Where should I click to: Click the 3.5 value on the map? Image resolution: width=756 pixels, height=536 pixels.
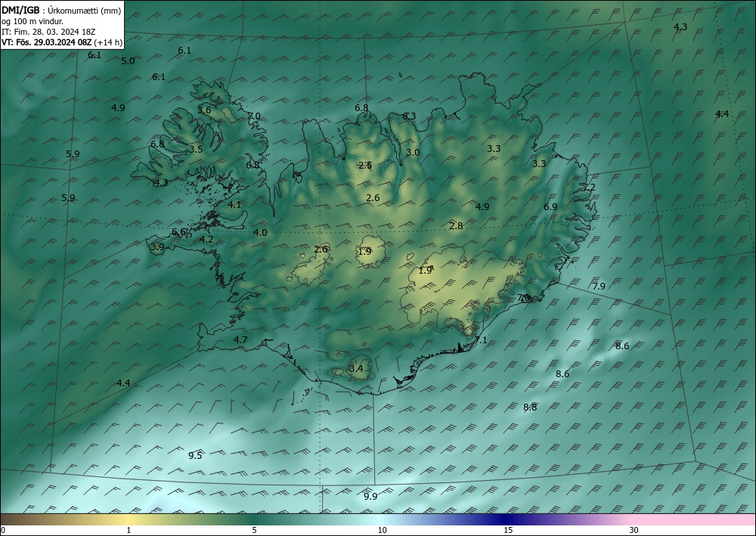coord(196,150)
